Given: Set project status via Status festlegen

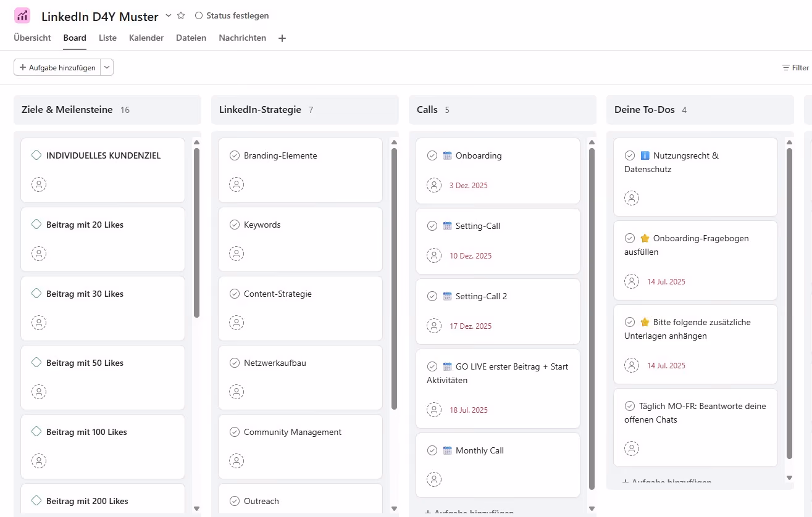Looking at the screenshot, I should coord(232,15).
